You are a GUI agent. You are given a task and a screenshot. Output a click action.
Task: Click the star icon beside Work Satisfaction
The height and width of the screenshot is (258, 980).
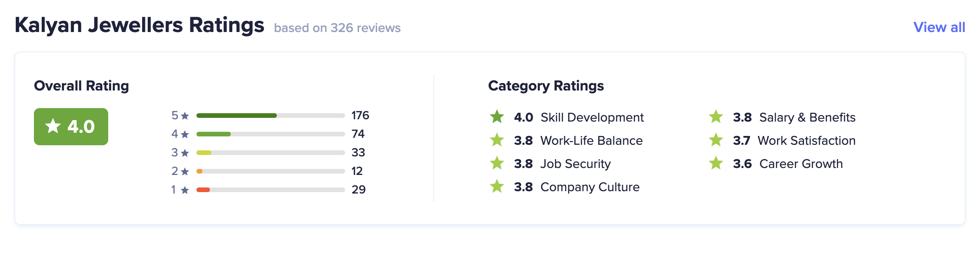(716, 140)
